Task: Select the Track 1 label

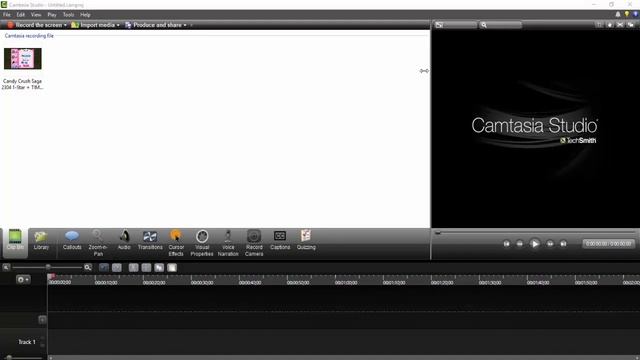Action: [x=27, y=342]
